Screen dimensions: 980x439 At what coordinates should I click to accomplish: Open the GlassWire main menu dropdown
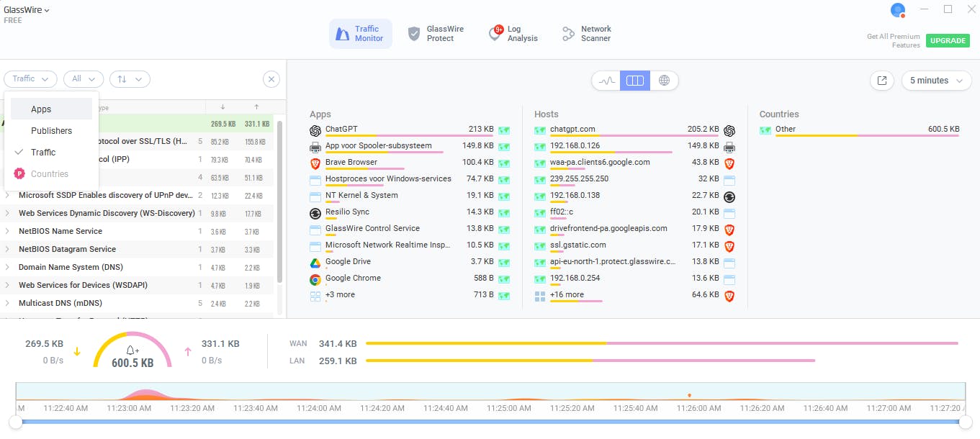pos(27,10)
